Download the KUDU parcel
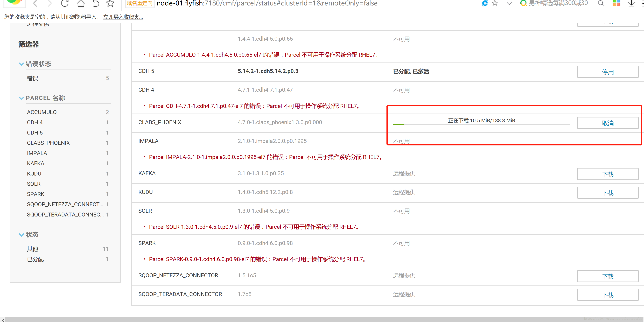The height and width of the screenshot is (322, 644). pyautogui.click(x=607, y=193)
